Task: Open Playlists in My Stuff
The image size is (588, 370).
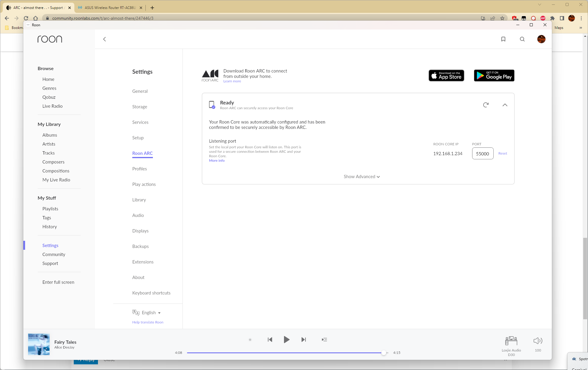Action: [50, 209]
